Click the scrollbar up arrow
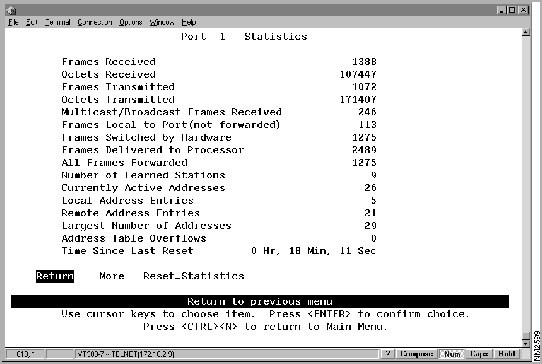Screen dimensions: 542x364 [x=526, y=32]
